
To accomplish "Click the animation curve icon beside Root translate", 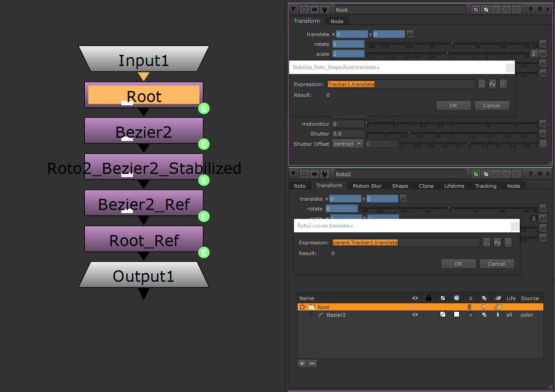I will (410, 34).
